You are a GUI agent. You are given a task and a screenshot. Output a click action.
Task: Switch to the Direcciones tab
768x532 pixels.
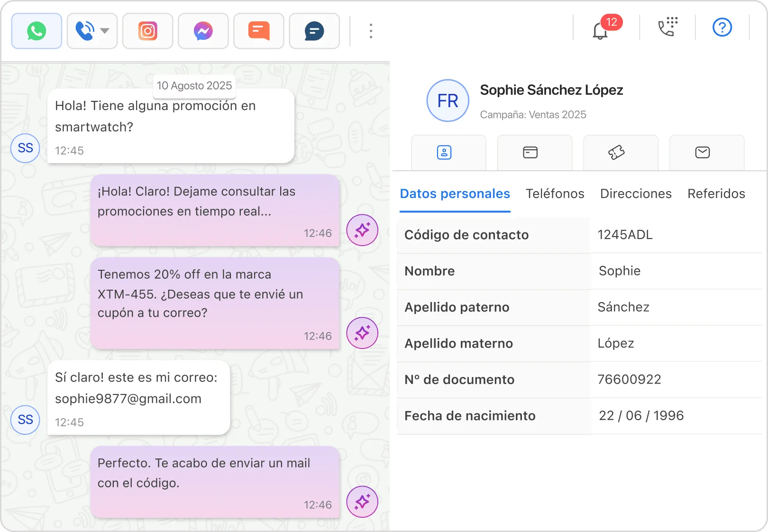(x=636, y=193)
